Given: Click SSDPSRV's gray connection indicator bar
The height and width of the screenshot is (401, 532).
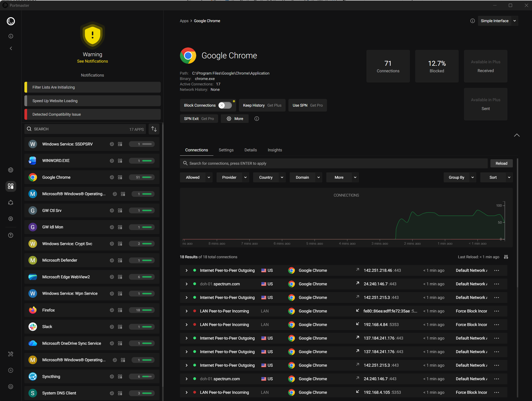Looking at the screenshot, I should [x=142, y=144].
